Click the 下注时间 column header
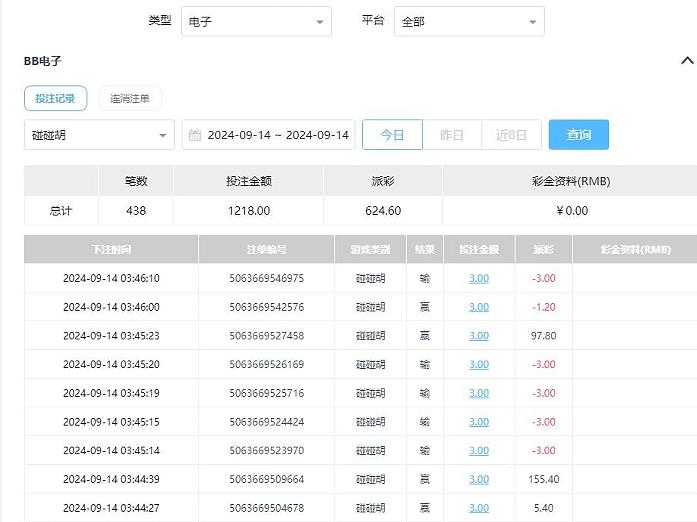The image size is (697, 522). (111, 249)
